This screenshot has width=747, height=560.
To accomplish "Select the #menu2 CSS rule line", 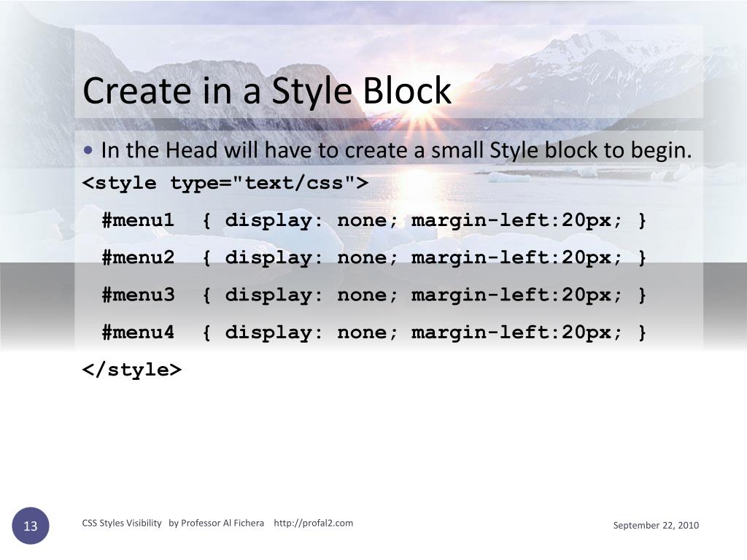I will pos(374,257).
